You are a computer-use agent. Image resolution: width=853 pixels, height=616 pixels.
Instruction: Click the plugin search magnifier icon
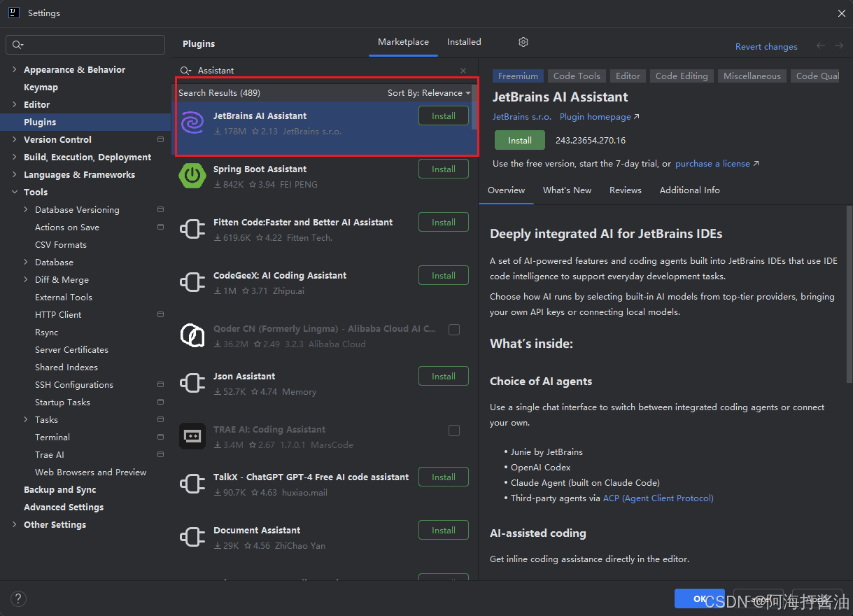(x=185, y=71)
